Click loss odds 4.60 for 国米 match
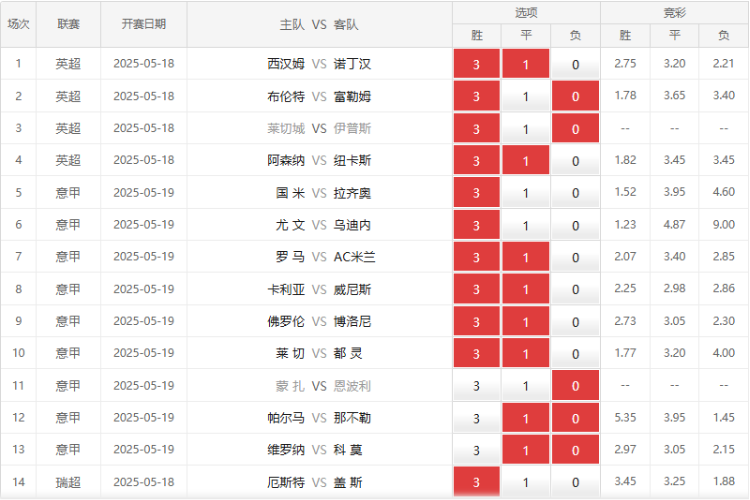This screenshot has height=500, width=750. coord(724,192)
